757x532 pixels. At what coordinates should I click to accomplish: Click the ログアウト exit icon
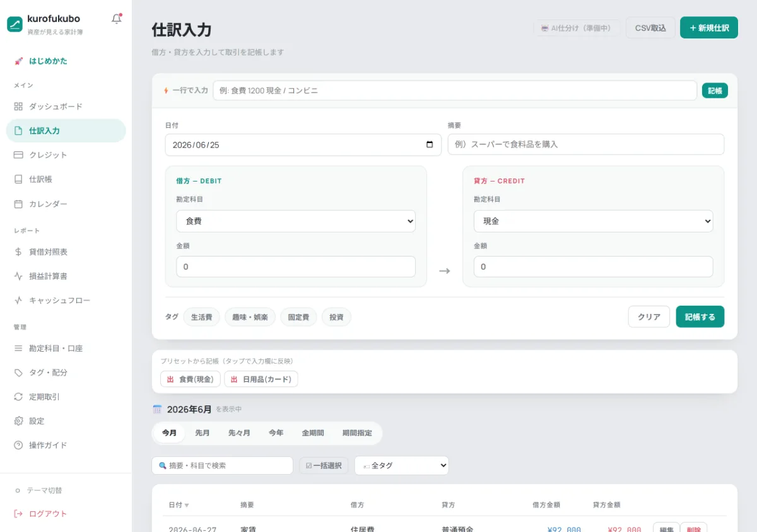coord(18,514)
